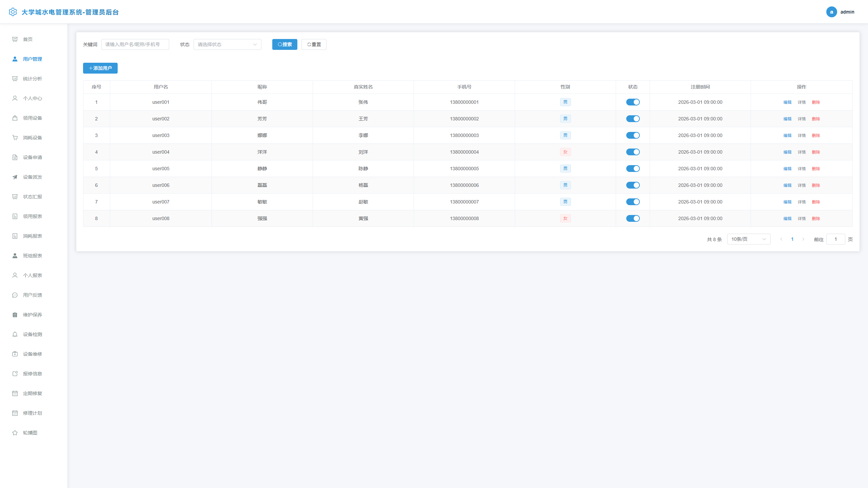
Task: Click the 设备派发 paper-plane icon
Action: point(15,177)
